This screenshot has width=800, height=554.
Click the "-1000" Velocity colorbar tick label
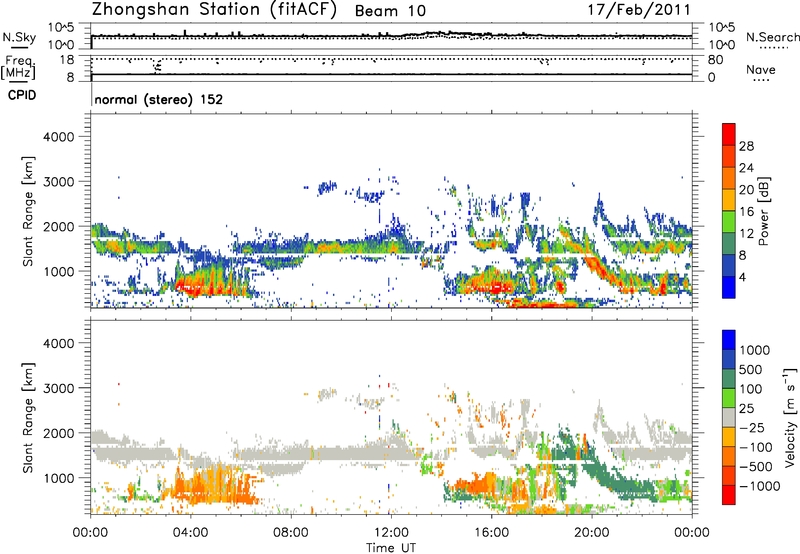coord(759,486)
